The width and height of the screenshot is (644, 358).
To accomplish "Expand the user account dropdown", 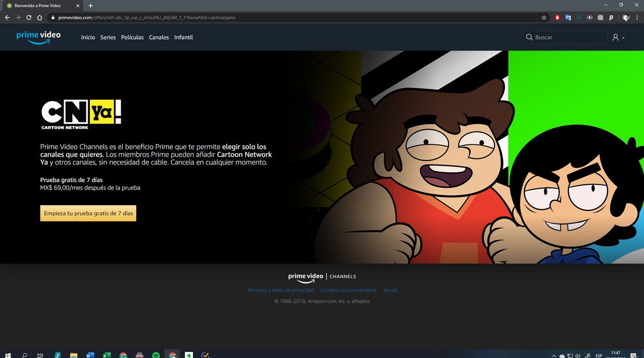I will click(619, 37).
